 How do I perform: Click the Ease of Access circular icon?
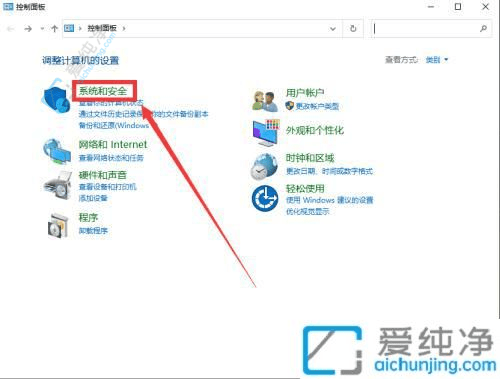265,199
